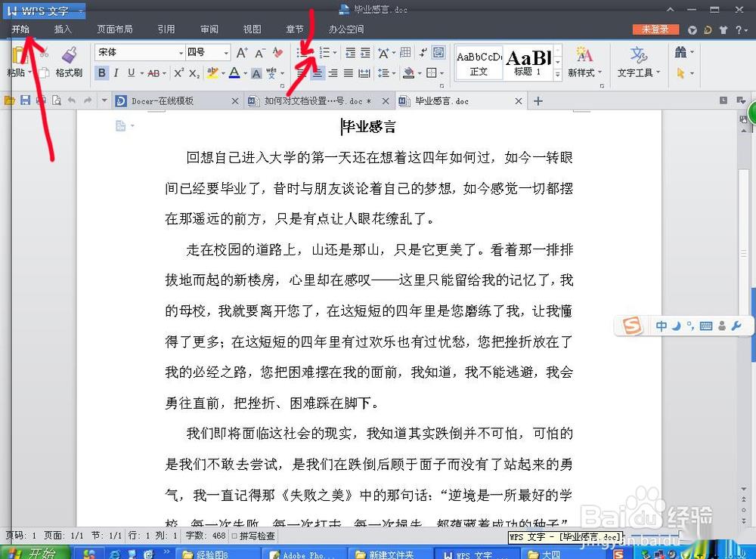Click the Print Preview icon in quick toolbar
The width and height of the screenshot is (756, 559).
click(x=57, y=100)
